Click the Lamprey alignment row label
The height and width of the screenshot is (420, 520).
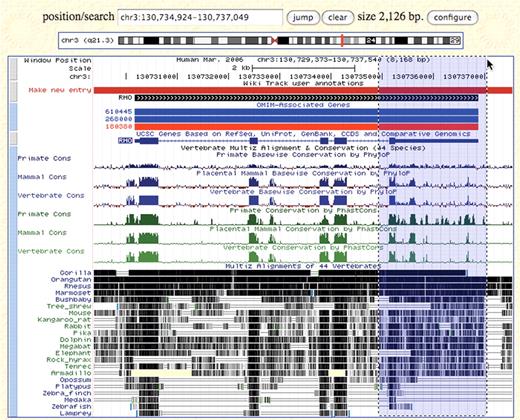pos(75,413)
